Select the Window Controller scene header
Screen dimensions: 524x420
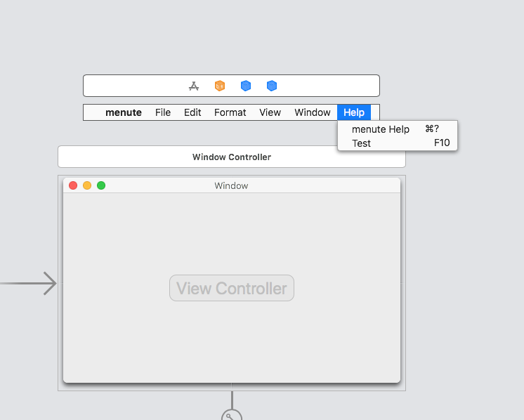(x=231, y=157)
